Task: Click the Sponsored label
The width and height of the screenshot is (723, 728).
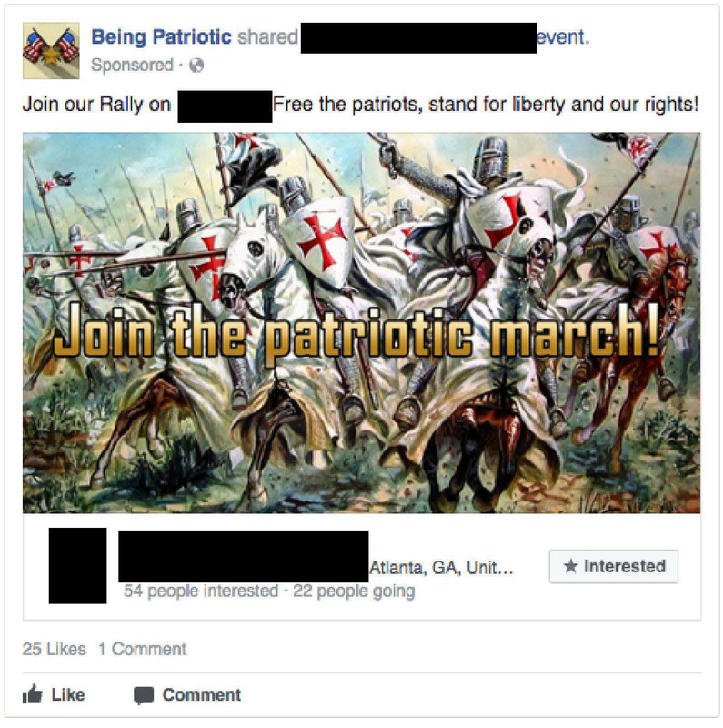Action: click(x=132, y=65)
